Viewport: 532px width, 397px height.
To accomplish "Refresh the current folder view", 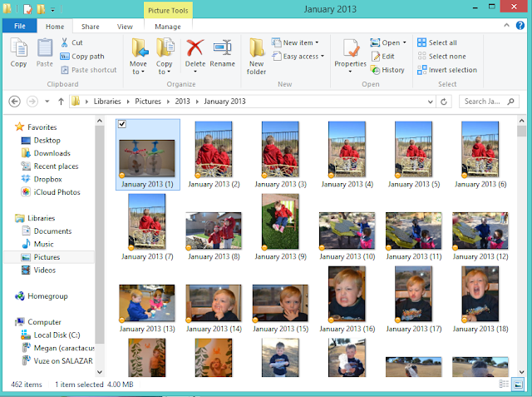I will (x=444, y=102).
